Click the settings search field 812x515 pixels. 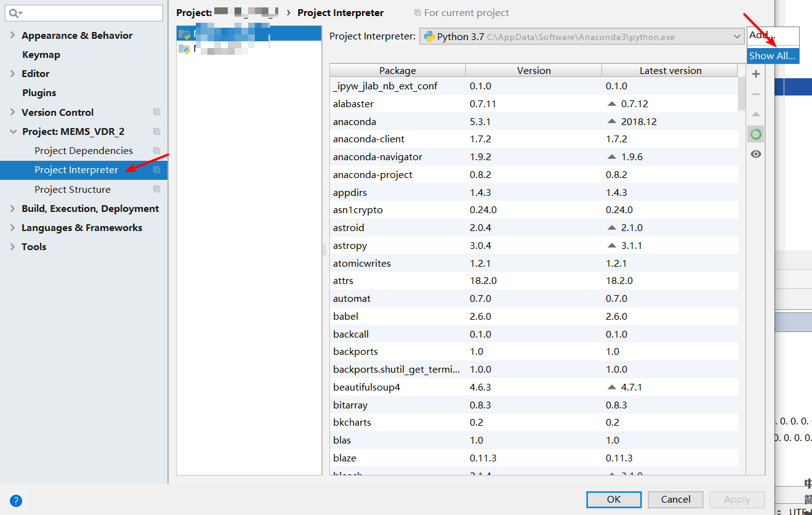(x=84, y=13)
